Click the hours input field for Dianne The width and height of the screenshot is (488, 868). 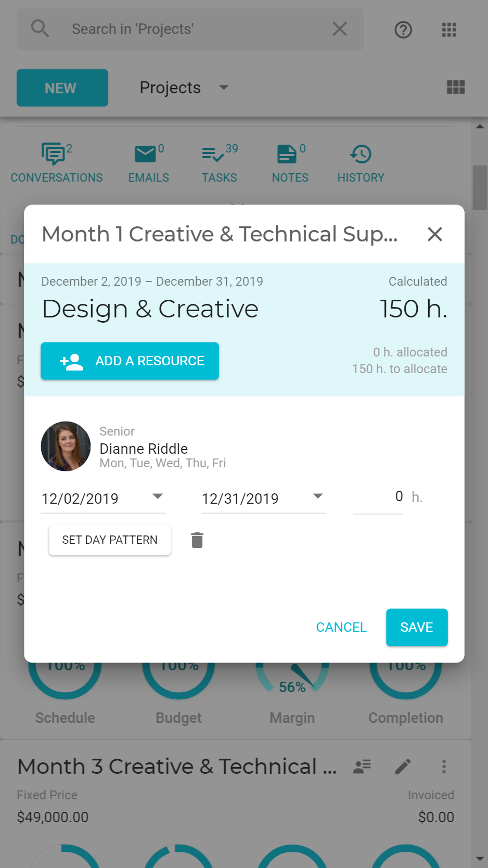point(378,498)
